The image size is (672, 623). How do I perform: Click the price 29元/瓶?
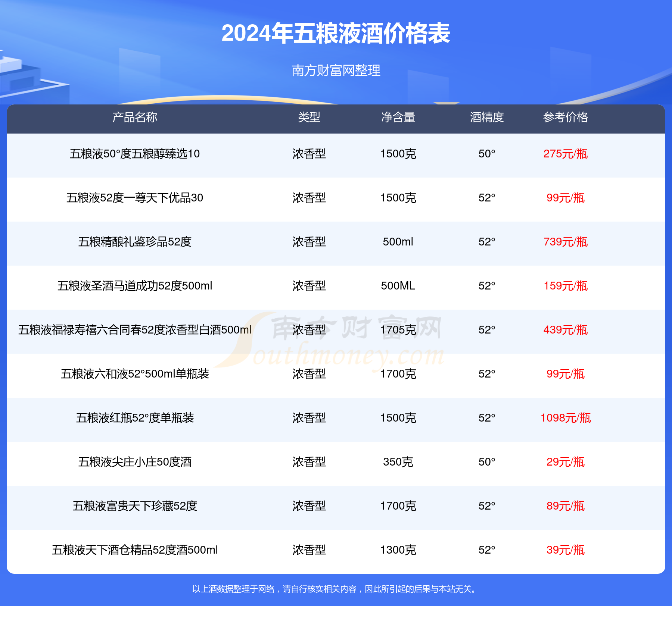[566, 462]
